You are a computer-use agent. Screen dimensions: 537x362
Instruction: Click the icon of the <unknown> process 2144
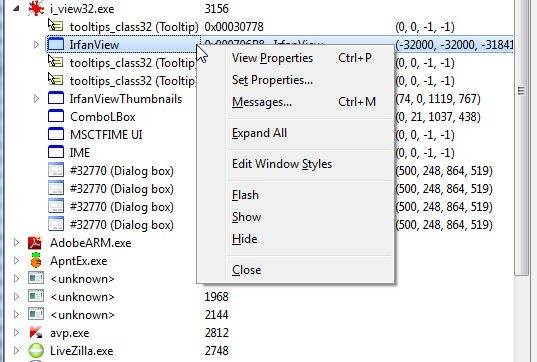[36, 314]
